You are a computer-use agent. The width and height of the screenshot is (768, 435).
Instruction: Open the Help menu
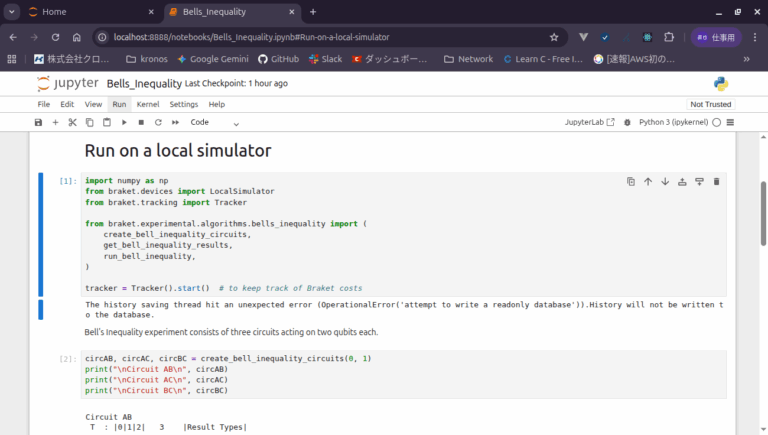coord(216,104)
